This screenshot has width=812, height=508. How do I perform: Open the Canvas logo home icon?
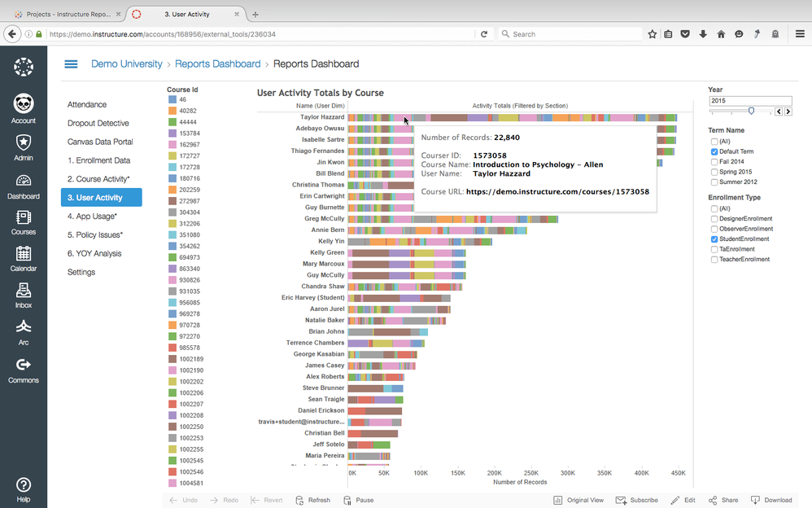[24, 67]
